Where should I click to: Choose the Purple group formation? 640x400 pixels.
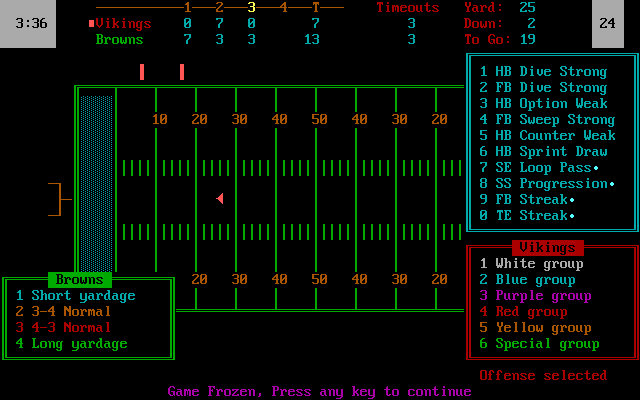pyautogui.click(x=536, y=296)
